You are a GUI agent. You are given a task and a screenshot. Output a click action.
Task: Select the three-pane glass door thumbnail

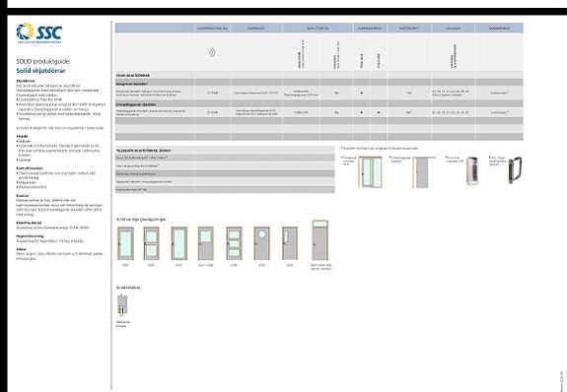[234, 243]
